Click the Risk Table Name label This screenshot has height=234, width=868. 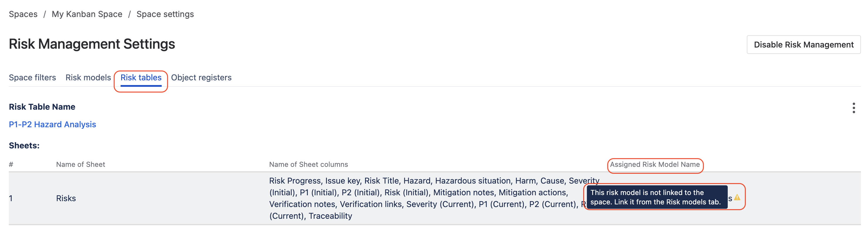42,107
